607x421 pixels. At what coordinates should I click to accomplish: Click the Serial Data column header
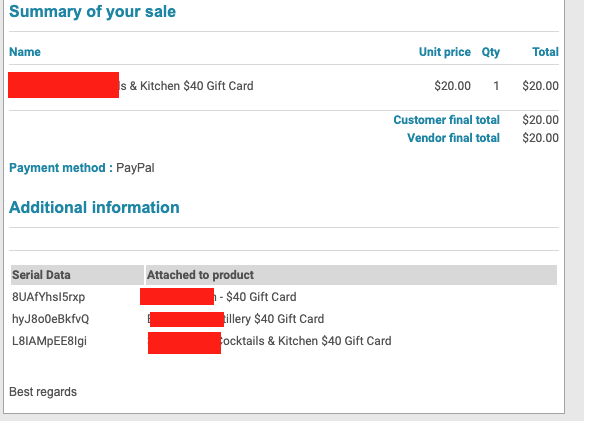tap(41, 275)
